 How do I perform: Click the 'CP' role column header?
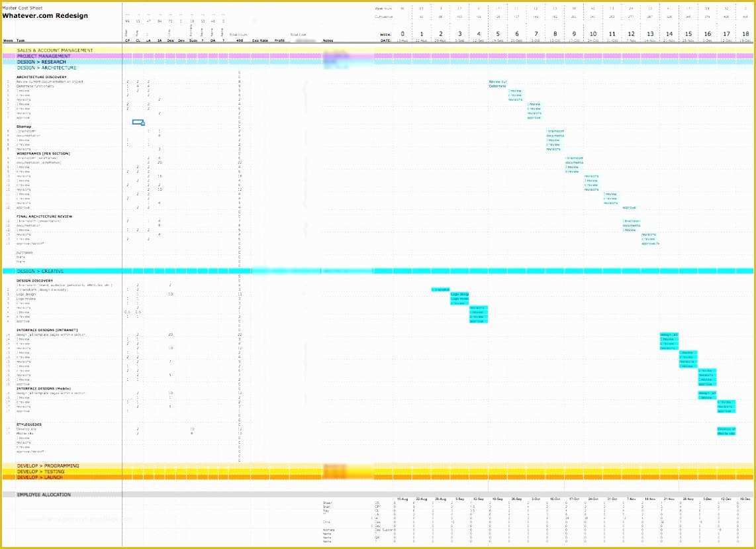[x=127, y=40]
